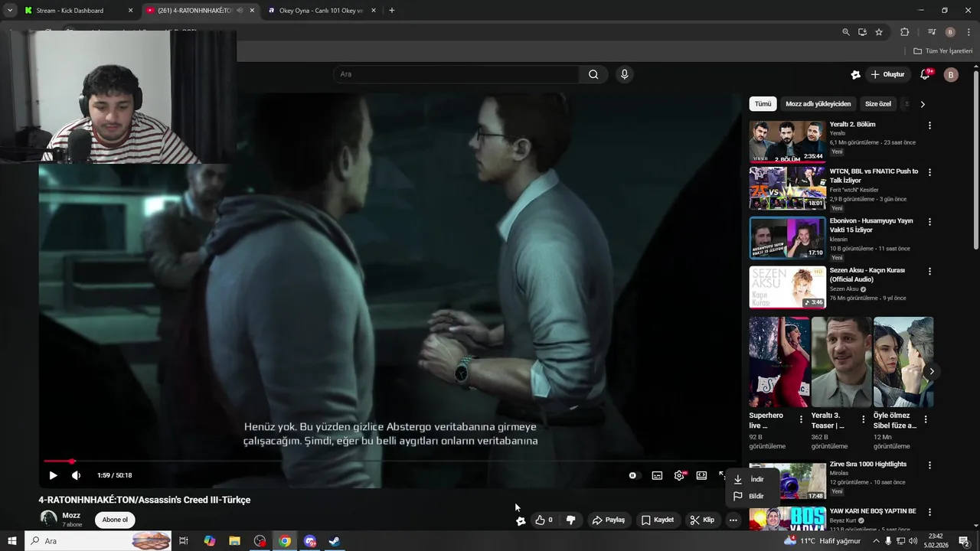Viewport: 980px width, 551px height.
Task: Close the Stream - Kick Dashboard tab
Action: click(x=130, y=11)
